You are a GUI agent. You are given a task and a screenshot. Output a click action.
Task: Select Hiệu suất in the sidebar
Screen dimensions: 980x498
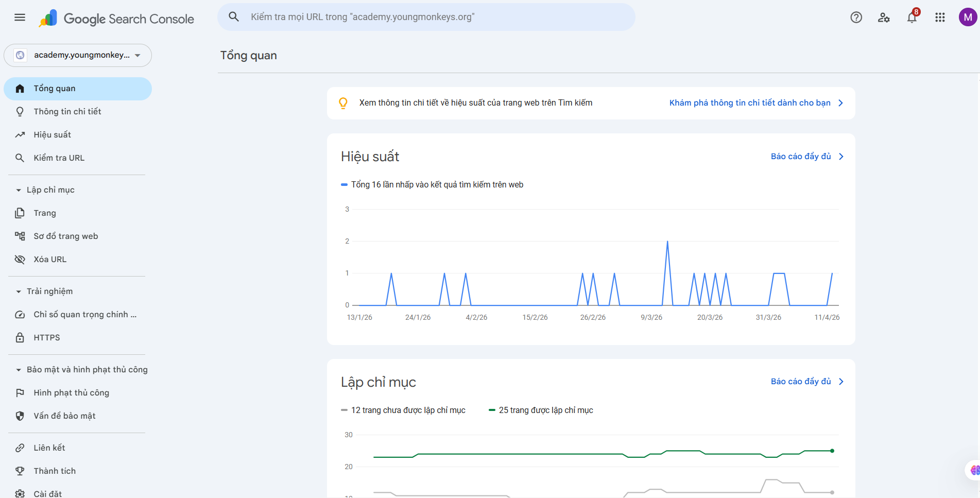click(x=52, y=135)
